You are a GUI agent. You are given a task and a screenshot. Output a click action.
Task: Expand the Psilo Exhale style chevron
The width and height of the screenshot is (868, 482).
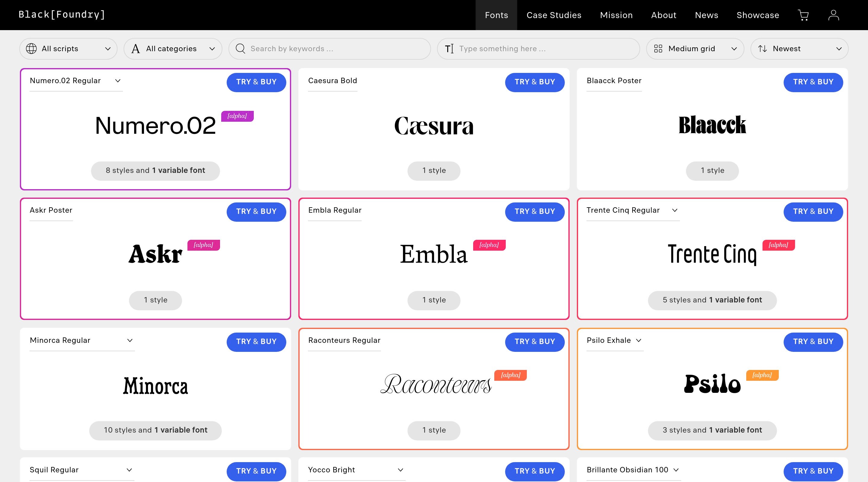point(638,340)
